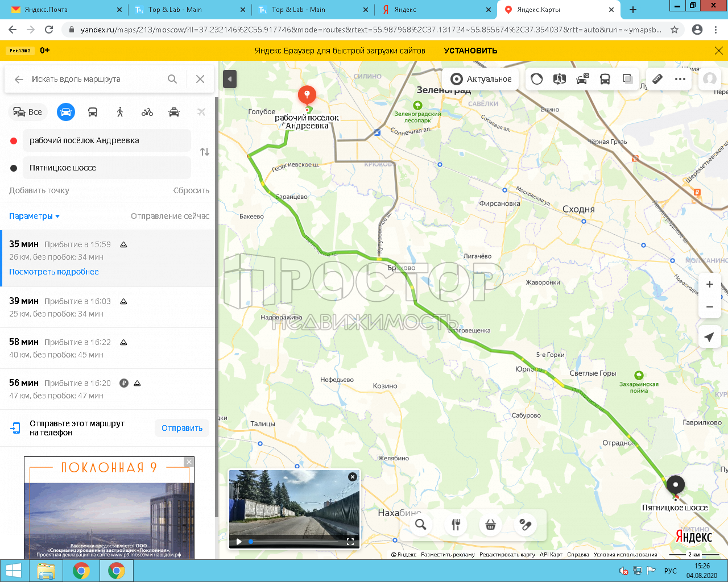Open the map layers type selector
728x582 pixels.
[x=628, y=79]
